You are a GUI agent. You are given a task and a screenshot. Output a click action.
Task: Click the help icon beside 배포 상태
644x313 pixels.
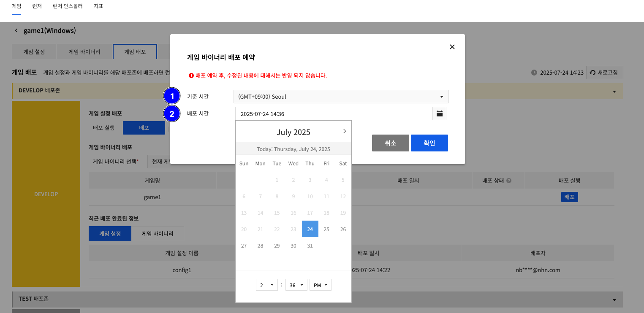coord(509,181)
